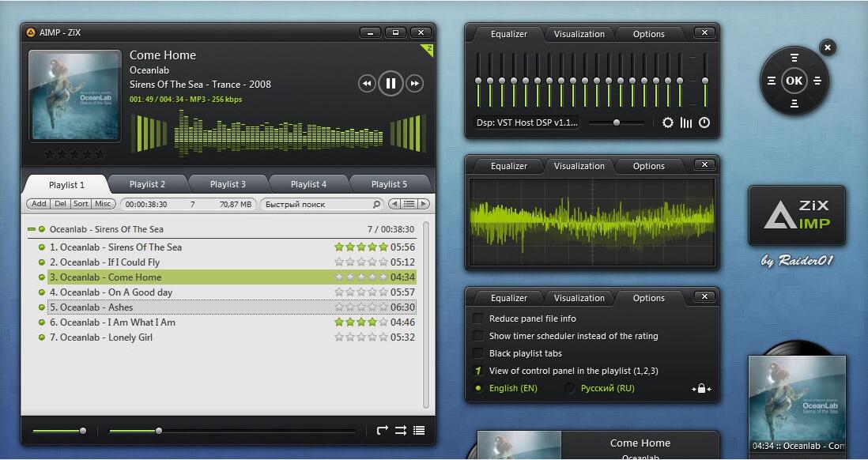This screenshot has height=460, width=868.
Task: Click the lock icon in the Options panel
Action: [x=701, y=389]
